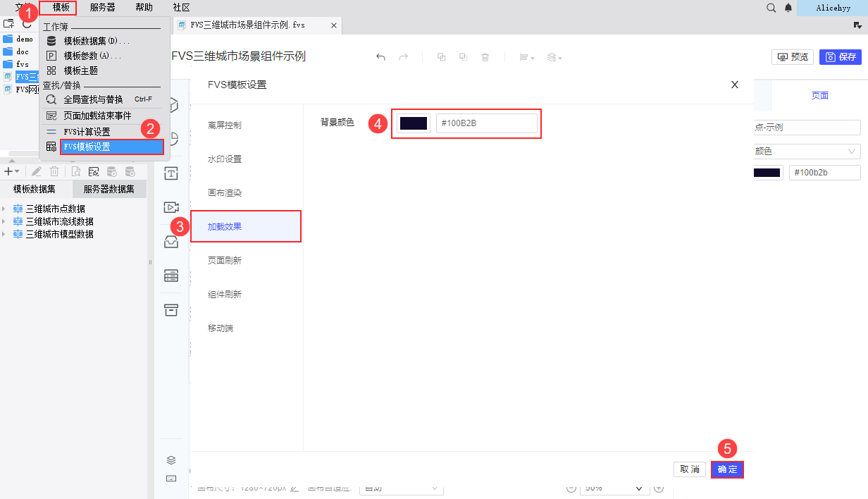Select the video component icon in the component bar
Viewport: 868px width, 499px height.
tap(171, 207)
